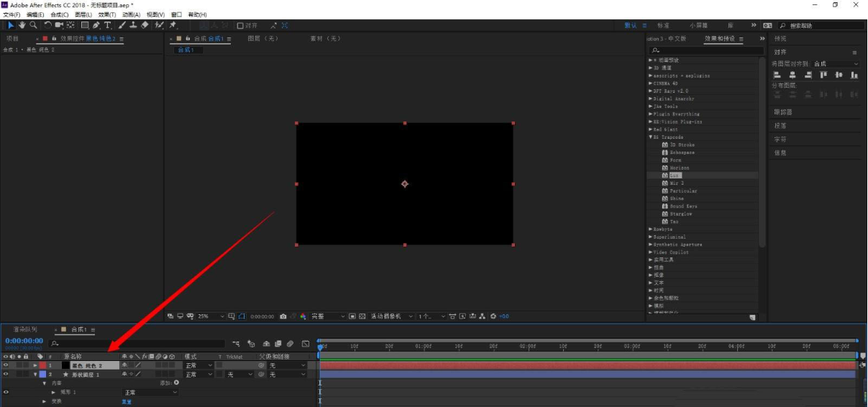868x407 pixels.
Task: Click the red label color swatch of layer 1
Action: (42, 365)
